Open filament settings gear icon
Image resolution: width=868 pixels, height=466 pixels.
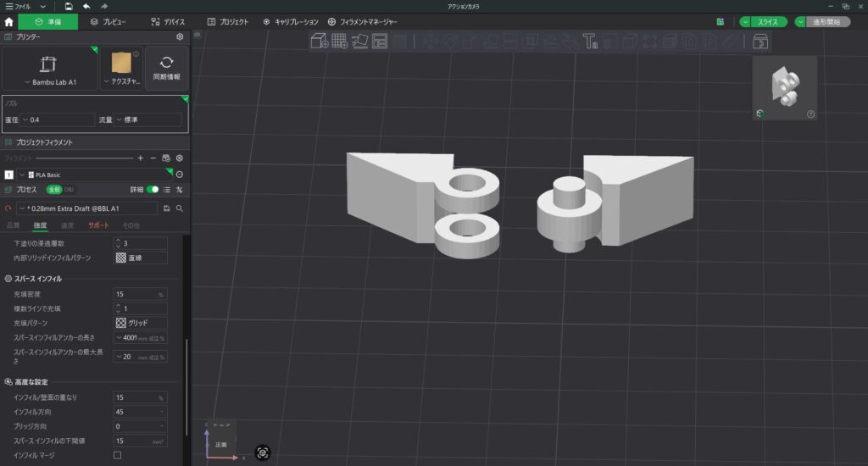(180, 158)
